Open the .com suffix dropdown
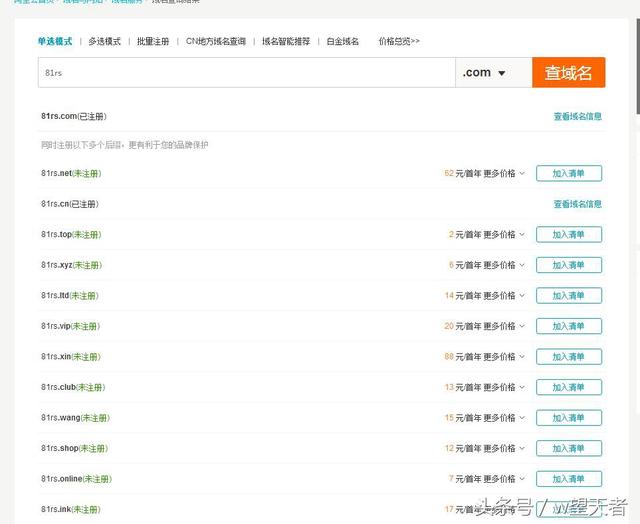The width and height of the screenshot is (640, 524). coord(493,73)
